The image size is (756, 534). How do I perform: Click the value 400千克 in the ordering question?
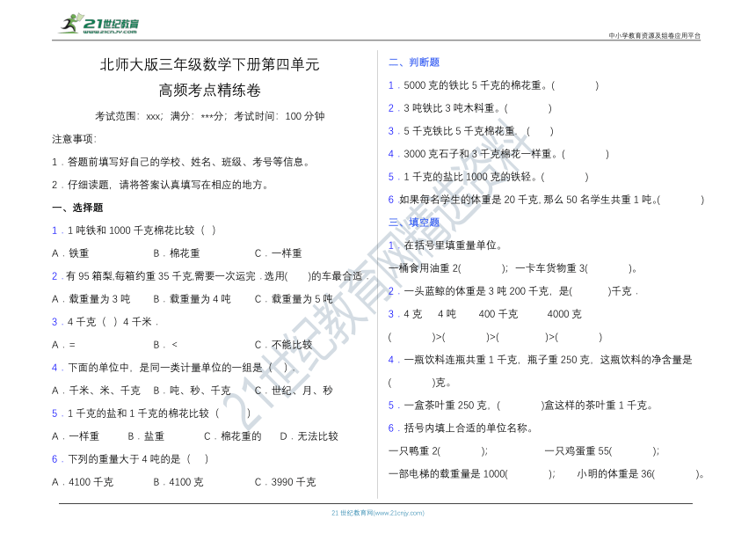498,313
